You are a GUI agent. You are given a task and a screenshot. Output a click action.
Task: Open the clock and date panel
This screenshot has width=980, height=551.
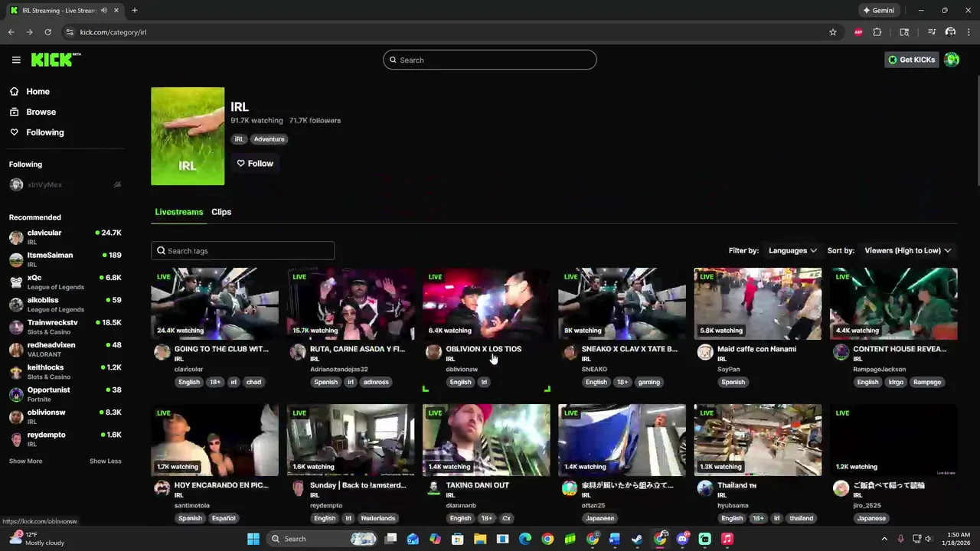957,539
